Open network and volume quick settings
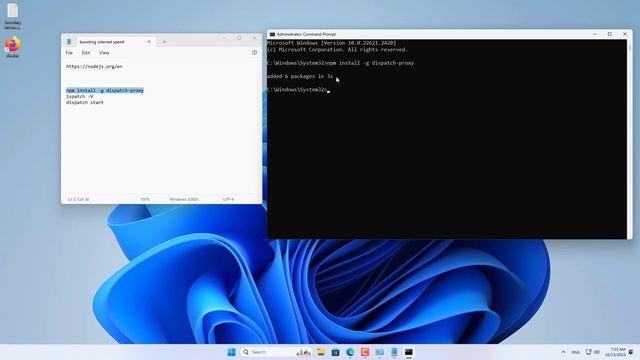Screen dimensions: 640x360 pos(593,352)
